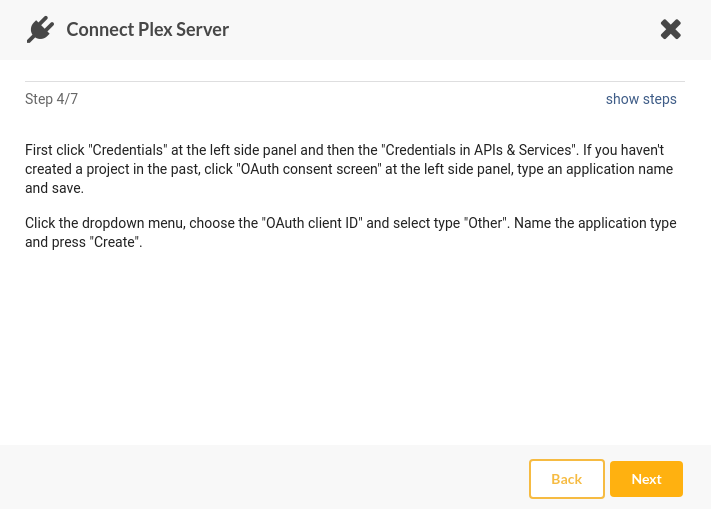Viewport: 711px width, 509px height.
Task: Close the Connect Plex Server dialog
Action: [671, 29]
